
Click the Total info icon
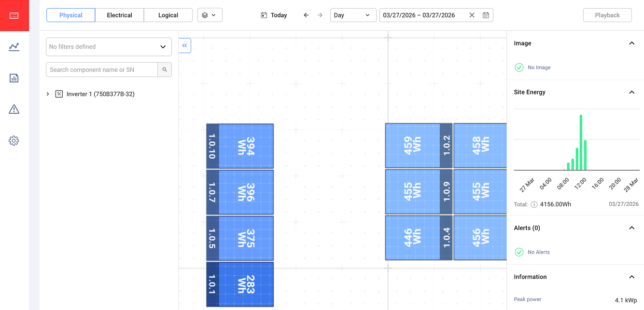534,204
